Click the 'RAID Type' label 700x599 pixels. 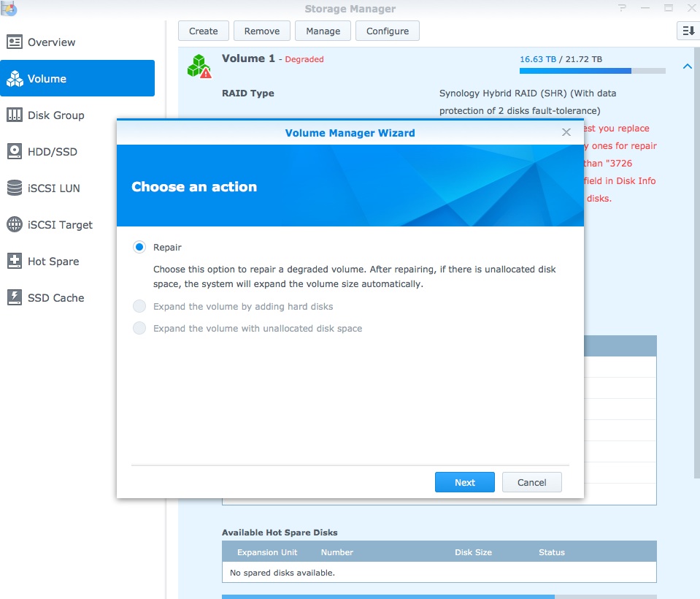[248, 93]
